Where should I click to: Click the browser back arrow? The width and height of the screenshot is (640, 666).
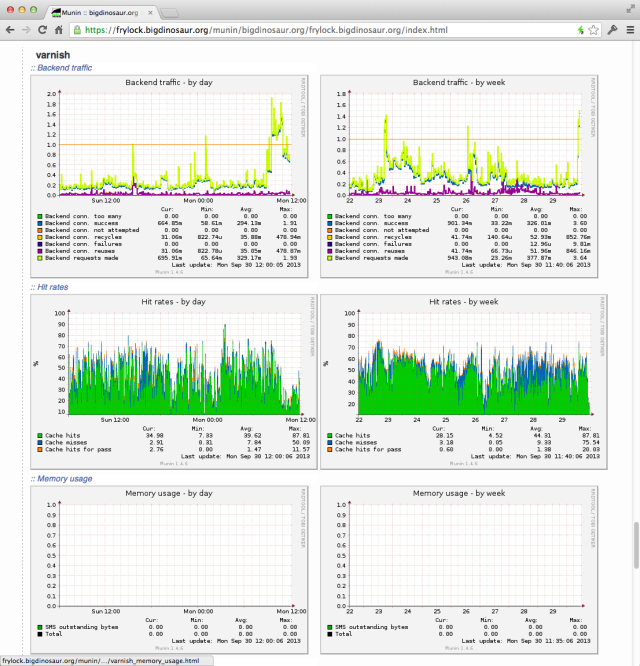(x=10, y=30)
